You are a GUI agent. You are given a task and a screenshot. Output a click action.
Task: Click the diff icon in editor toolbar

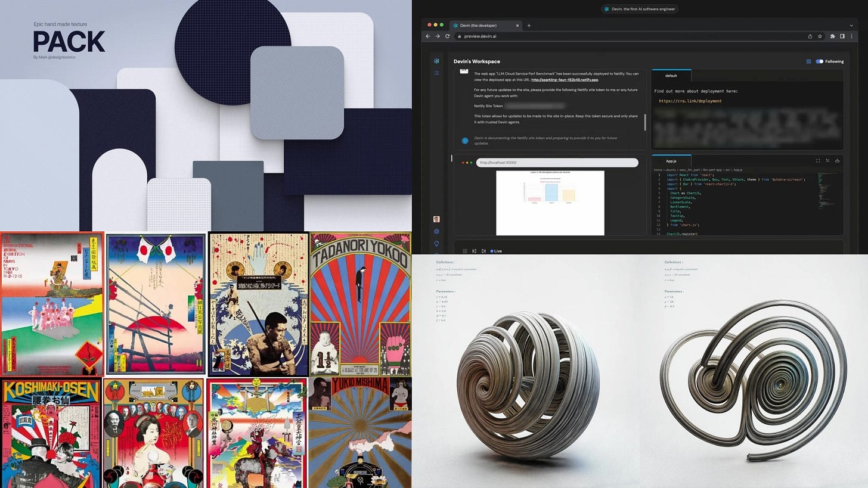coord(827,161)
